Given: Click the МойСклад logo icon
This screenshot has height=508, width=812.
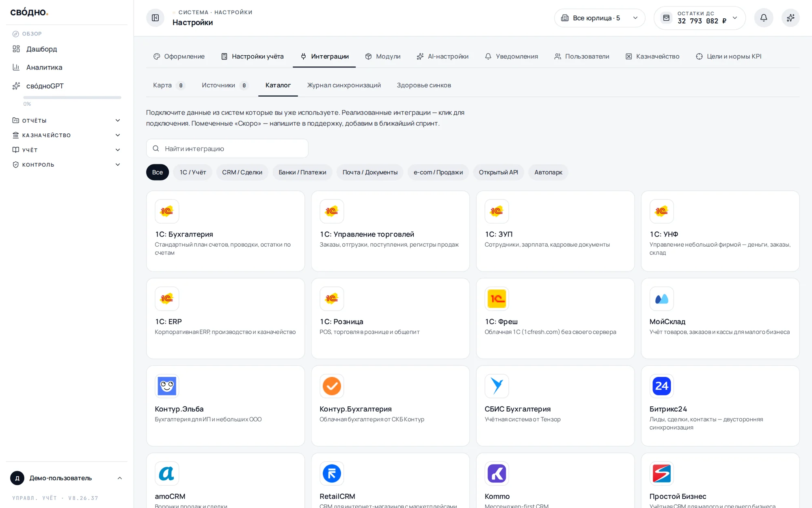Looking at the screenshot, I should coord(661,299).
